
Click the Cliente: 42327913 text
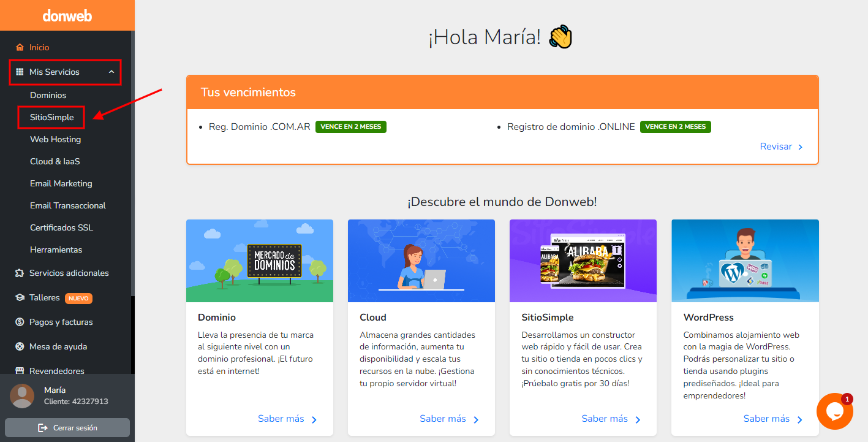(x=76, y=402)
